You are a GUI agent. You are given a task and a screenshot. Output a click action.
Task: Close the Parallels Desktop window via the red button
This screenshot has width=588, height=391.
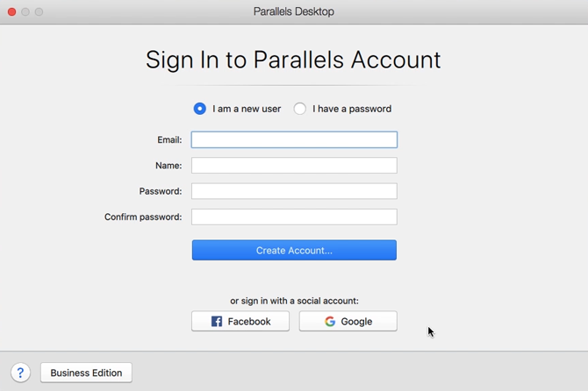(12, 12)
